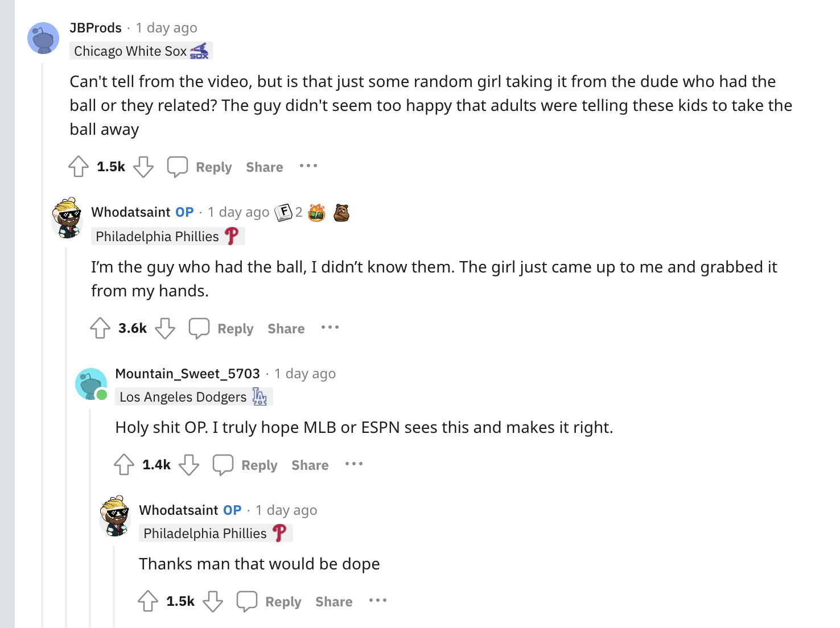Downvote Mountain_Sweet_5703's comment
Viewport: 840px width, 628px height.
click(x=189, y=465)
